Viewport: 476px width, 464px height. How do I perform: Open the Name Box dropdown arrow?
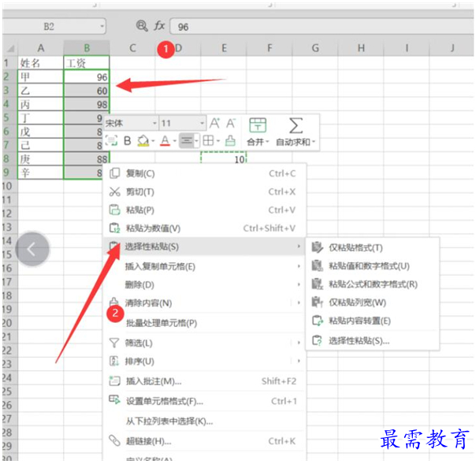(102, 27)
